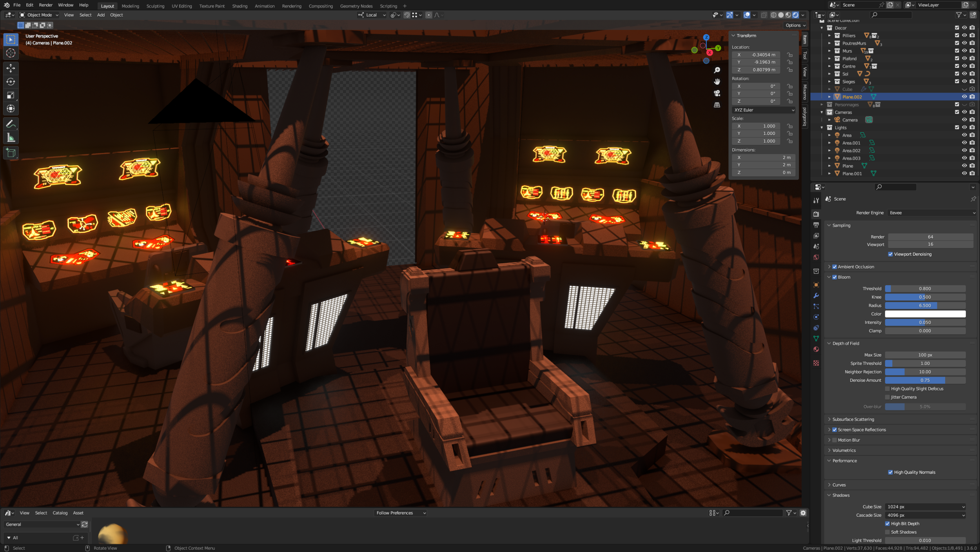The image size is (980, 552).
Task: Switch to the Shading workspace tab
Action: [x=240, y=6]
